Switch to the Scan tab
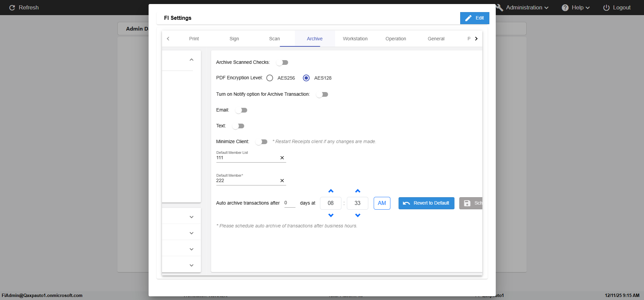Viewport: 644px width, 300px height. [274, 39]
